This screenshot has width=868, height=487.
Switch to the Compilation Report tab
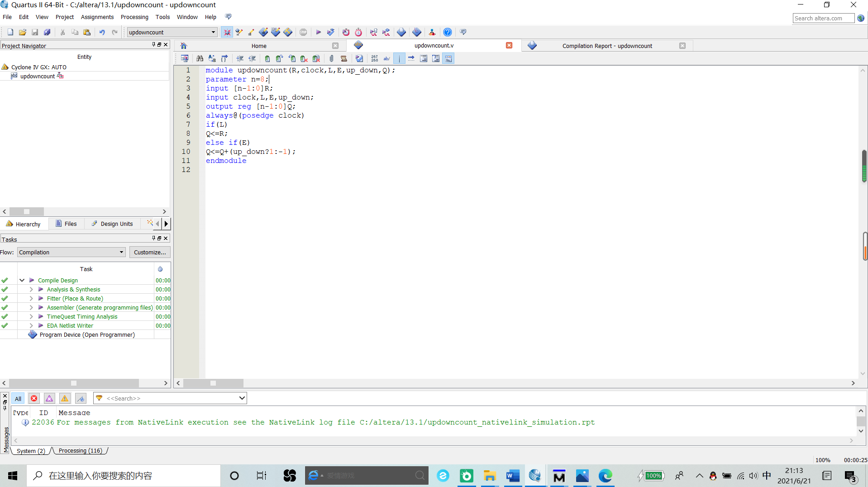pyautogui.click(x=607, y=46)
